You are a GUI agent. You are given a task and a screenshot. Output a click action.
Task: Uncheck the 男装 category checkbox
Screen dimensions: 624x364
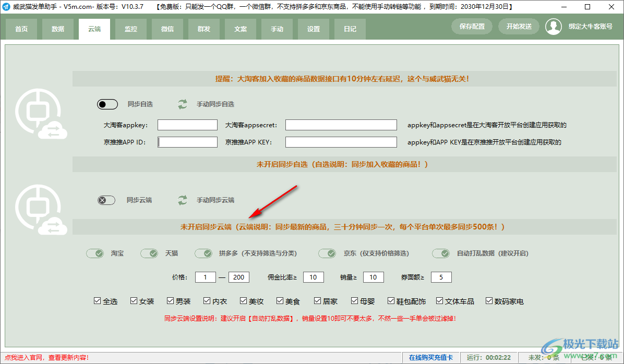170,301
